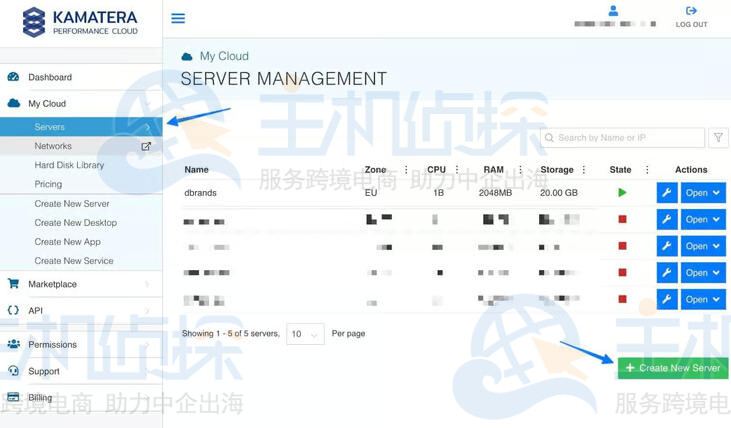The image size is (731, 428).
Task: Open the dbrands row Open dropdown
Action: click(703, 193)
